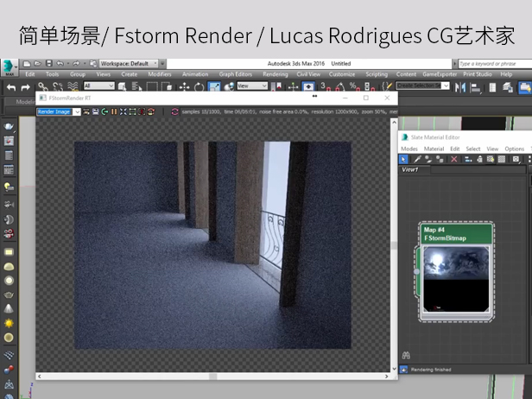Switch to the View1 tab
532x399 pixels.
point(411,169)
